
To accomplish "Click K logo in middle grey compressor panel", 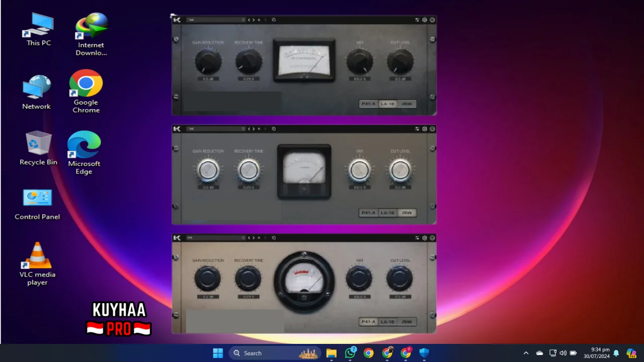I will click(x=177, y=129).
